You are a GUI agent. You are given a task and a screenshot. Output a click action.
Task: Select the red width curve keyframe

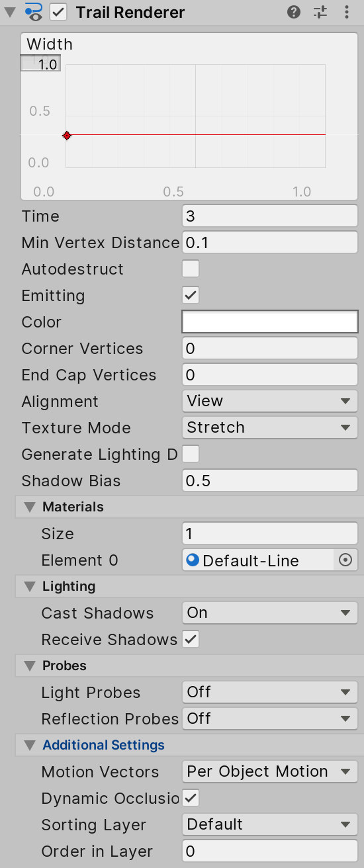(67, 136)
